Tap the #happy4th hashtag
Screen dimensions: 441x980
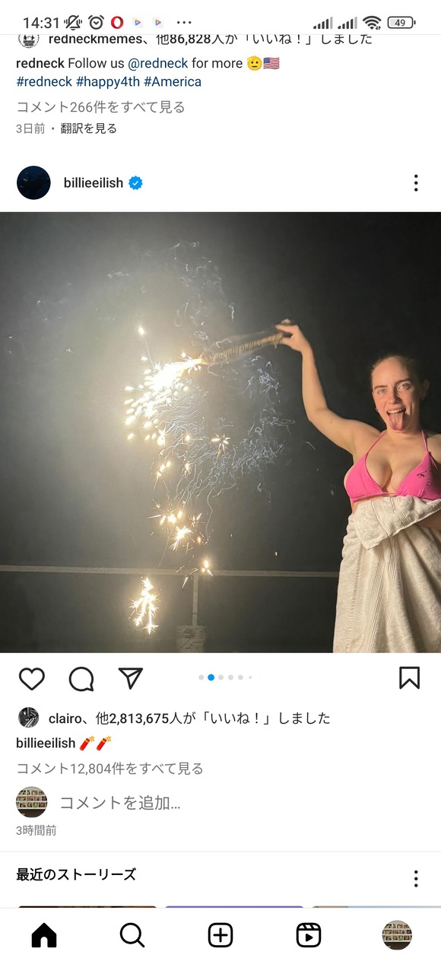point(108,81)
